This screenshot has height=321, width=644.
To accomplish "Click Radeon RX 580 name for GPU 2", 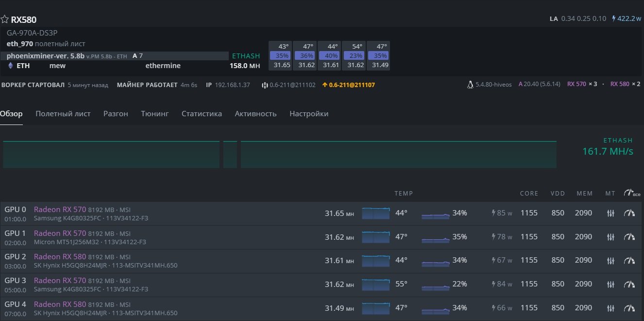I will tap(60, 257).
